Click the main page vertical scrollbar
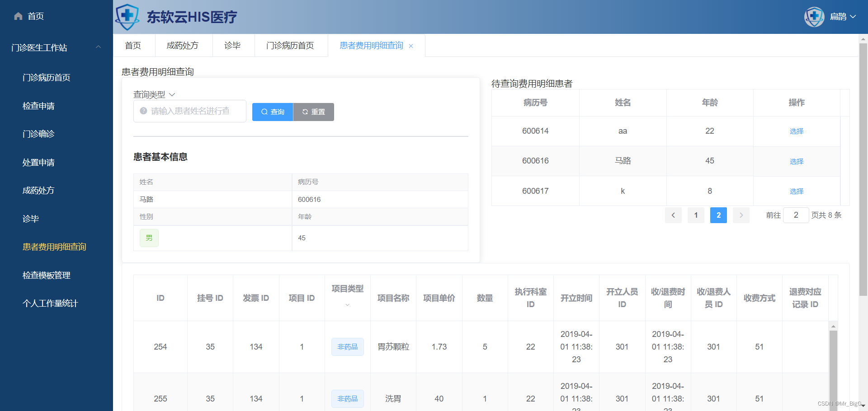The image size is (868, 411). pyautogui.click(x=863, y=169)
